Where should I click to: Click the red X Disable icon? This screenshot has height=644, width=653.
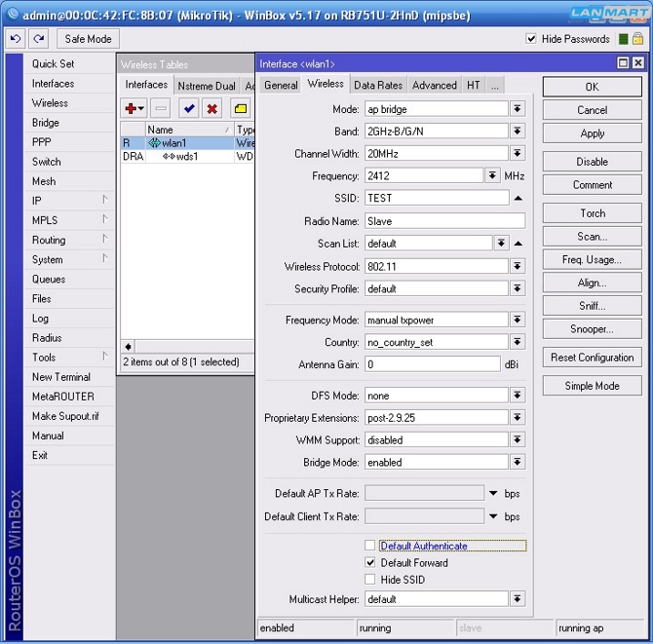(211, 109)
